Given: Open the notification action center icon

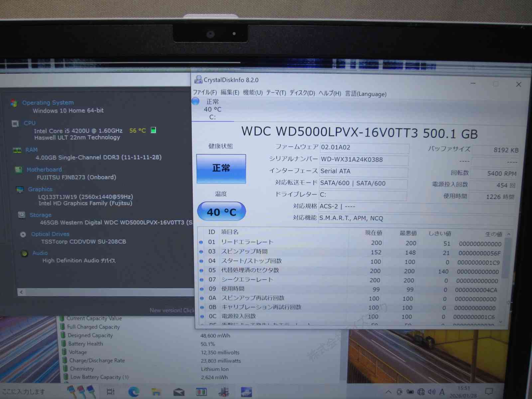Looking at the screenshot, I should (489, 391).
